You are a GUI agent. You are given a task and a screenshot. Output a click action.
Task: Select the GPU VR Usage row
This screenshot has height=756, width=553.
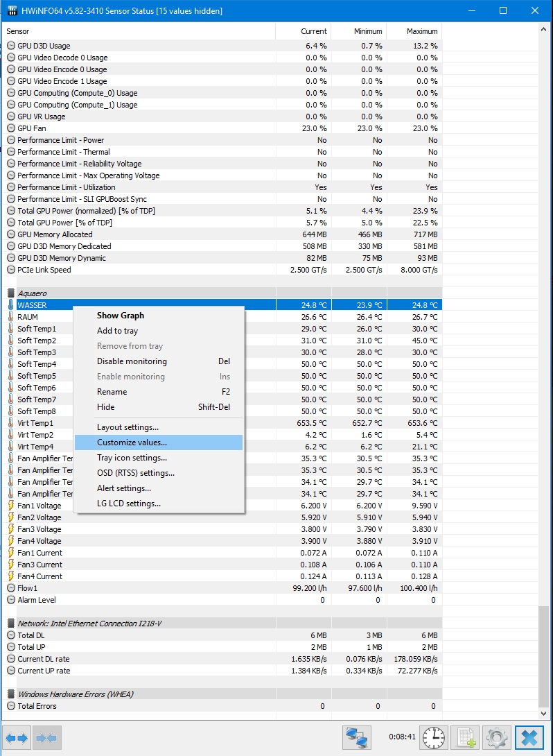click(222, 117)
